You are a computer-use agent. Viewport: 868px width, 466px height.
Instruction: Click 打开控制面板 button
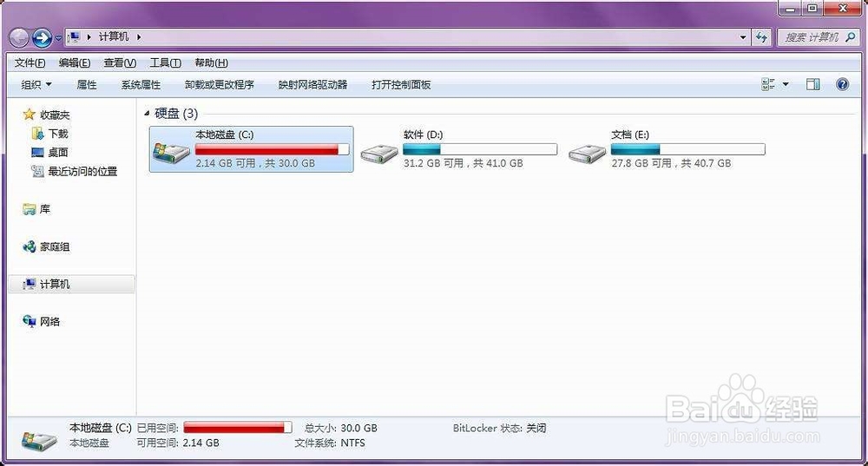click(401, 85)
